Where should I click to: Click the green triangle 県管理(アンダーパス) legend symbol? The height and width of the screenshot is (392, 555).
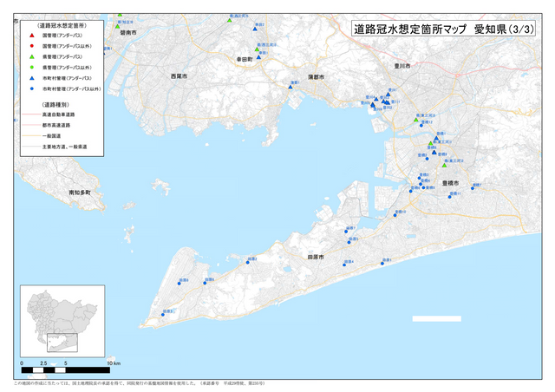[32, 56]
